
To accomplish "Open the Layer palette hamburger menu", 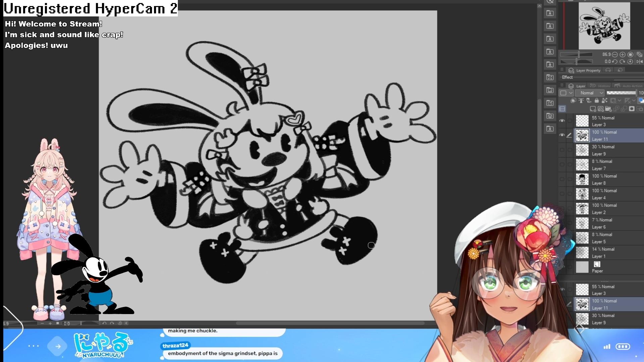I will (562, 85).
